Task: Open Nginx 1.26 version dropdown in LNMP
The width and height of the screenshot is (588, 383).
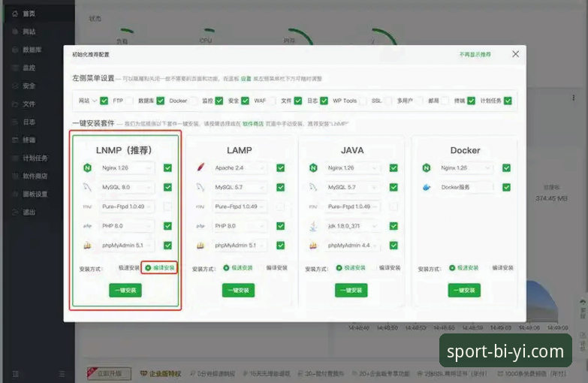Action: [x=126, y=167]
